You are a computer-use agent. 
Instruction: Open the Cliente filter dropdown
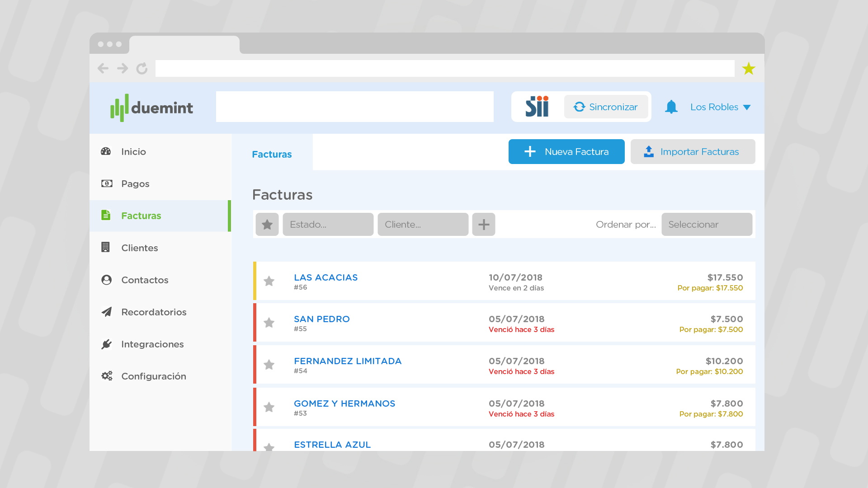(423, 225)
